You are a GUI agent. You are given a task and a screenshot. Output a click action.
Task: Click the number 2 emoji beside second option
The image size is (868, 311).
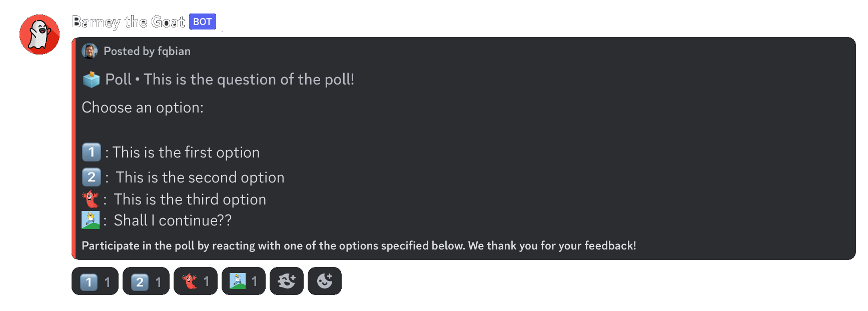coord(91,177)
